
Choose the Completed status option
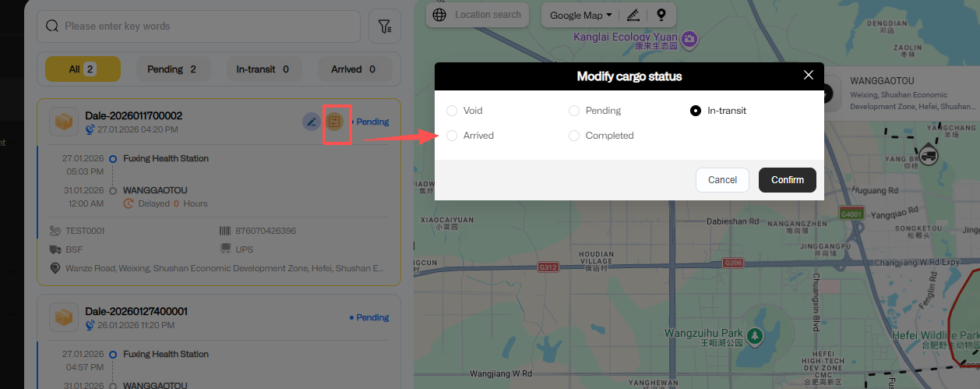(574, 136)
